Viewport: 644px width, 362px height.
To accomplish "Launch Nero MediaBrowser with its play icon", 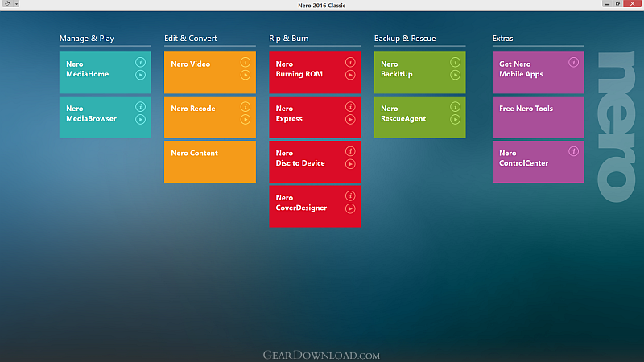I will pos(140,119).
